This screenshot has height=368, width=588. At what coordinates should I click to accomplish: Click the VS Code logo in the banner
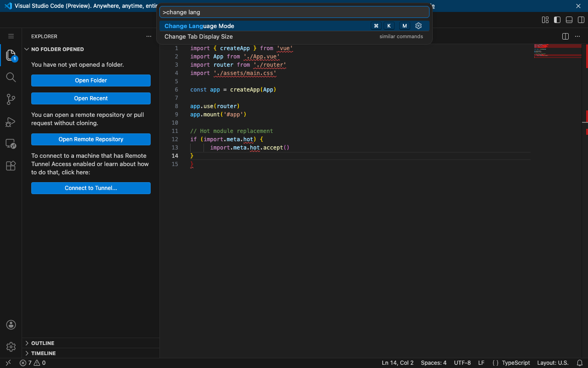pos(7,6)
